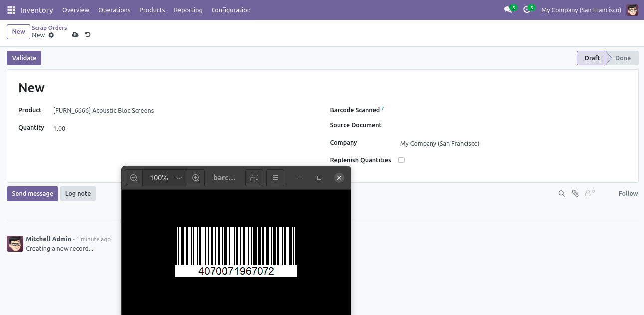The width and height of the screenshot is (644, 315).
Task: Open the activities clock icon
Action: click(x=527, y=10)
